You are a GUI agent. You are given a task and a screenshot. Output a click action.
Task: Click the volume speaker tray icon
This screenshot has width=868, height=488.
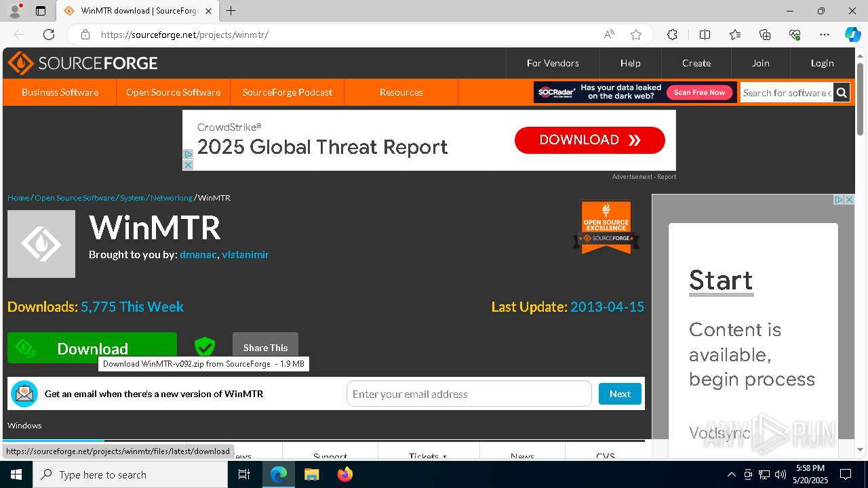point(781,474)
